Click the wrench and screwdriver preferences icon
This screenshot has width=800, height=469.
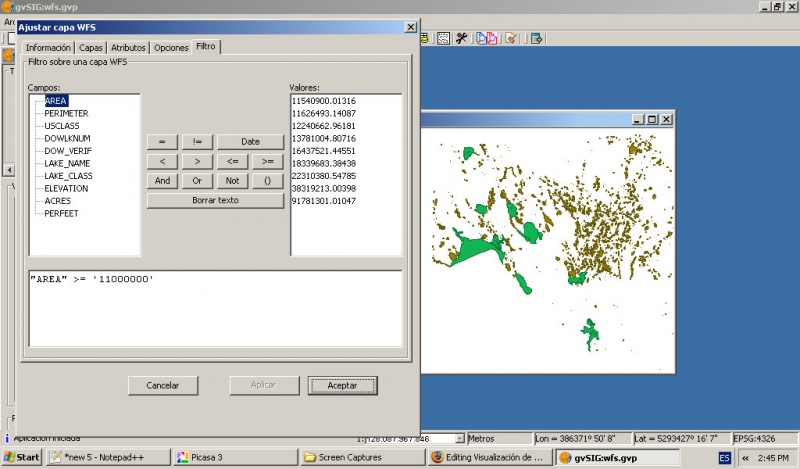(x=462, y=38)
